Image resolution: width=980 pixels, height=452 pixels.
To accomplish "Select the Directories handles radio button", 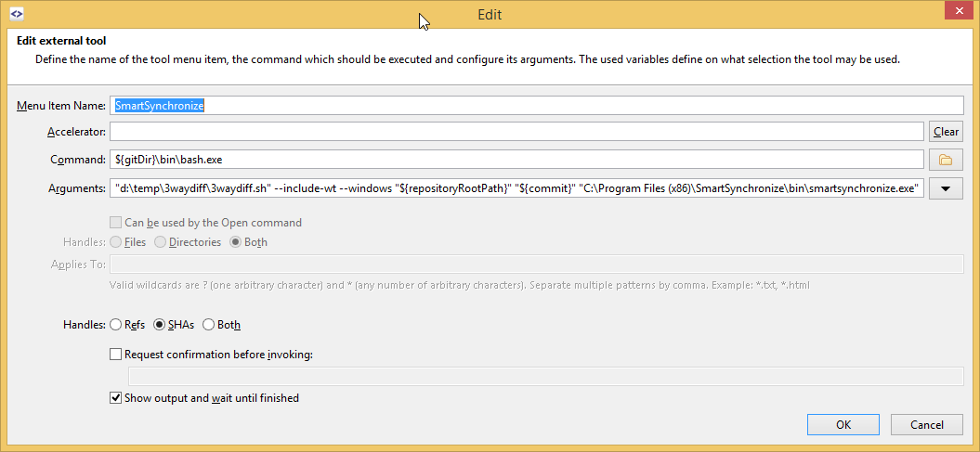I will (161, 242).
